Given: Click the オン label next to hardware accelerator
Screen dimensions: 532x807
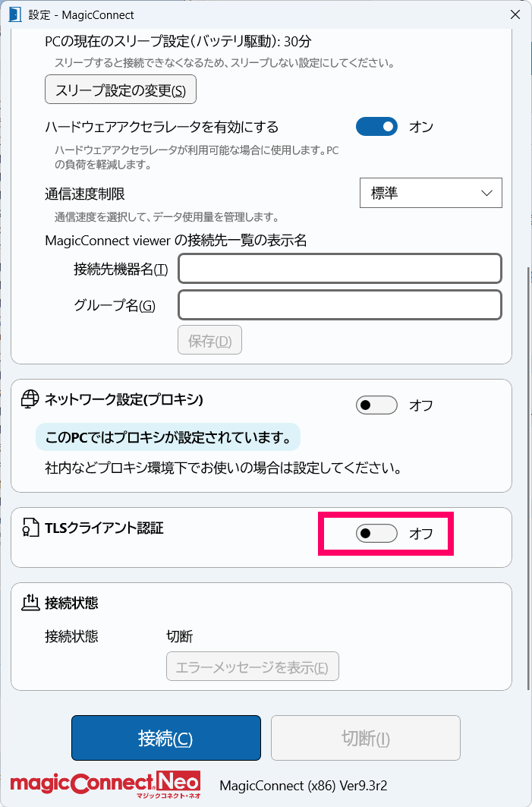Looking at the screenshot, I should 421,127.
